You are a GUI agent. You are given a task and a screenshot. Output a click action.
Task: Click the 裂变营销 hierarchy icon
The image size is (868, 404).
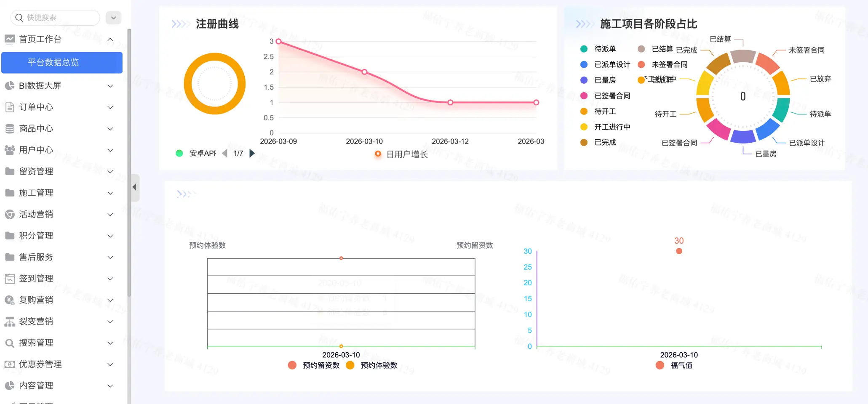(x=10, y=322)
